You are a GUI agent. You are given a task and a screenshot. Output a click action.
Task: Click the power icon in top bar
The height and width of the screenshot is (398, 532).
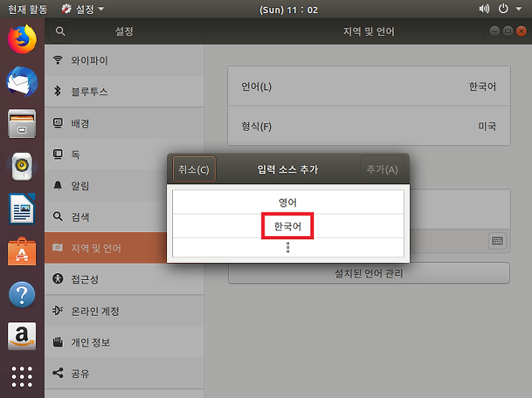tap(503, 9)
